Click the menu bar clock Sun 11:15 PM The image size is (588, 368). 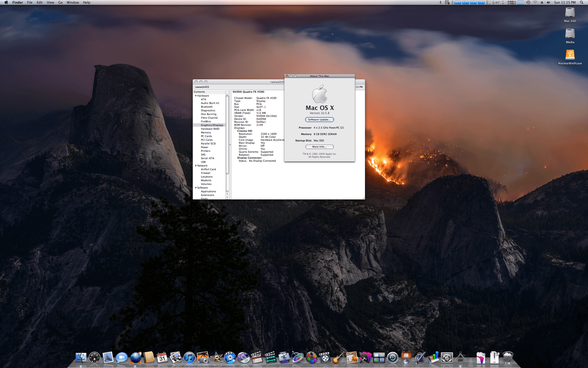click(x=565, y=3)
